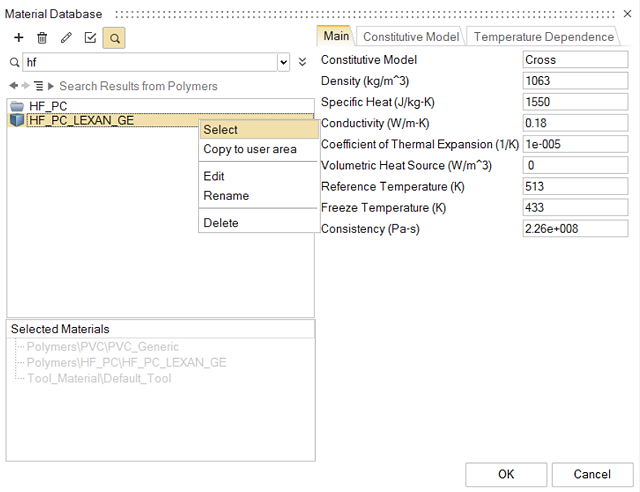Toggle the magnifier search button in toolbar
This screenshot has width=640, height=492.
[x=114, y=38]
